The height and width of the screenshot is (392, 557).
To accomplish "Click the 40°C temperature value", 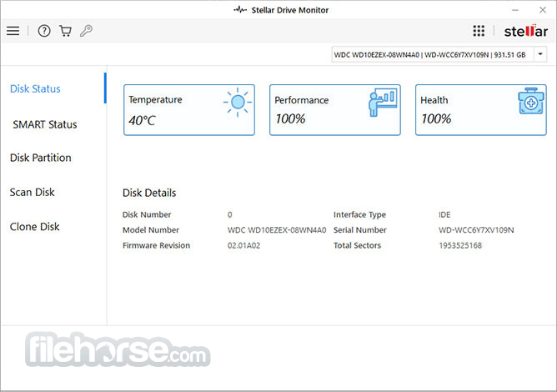I will [x=142, y=120].
